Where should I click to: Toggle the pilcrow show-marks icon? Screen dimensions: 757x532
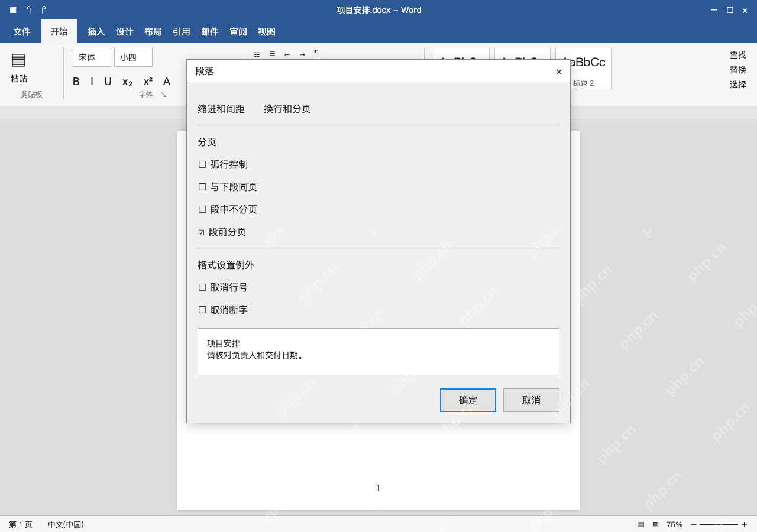click(x=316, y=54)
